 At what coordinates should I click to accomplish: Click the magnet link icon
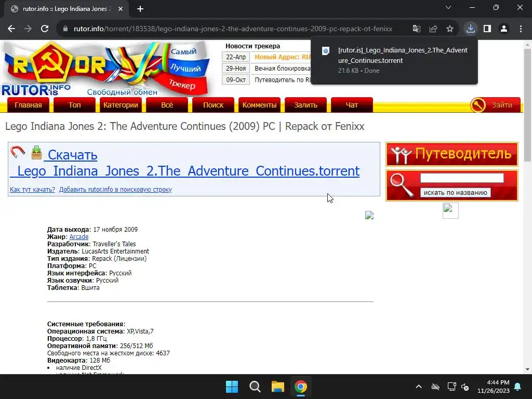(18, 152)
